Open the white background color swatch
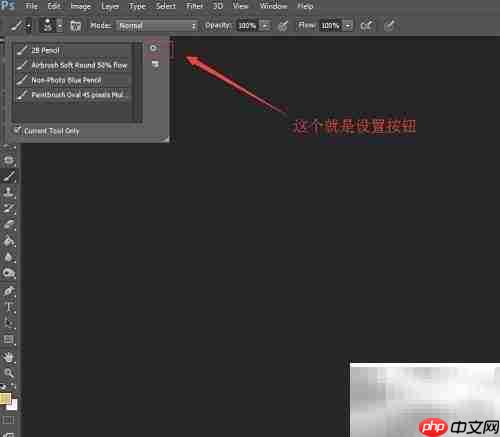This screenshot has width=500, height=437. click(x=13, y=406)
